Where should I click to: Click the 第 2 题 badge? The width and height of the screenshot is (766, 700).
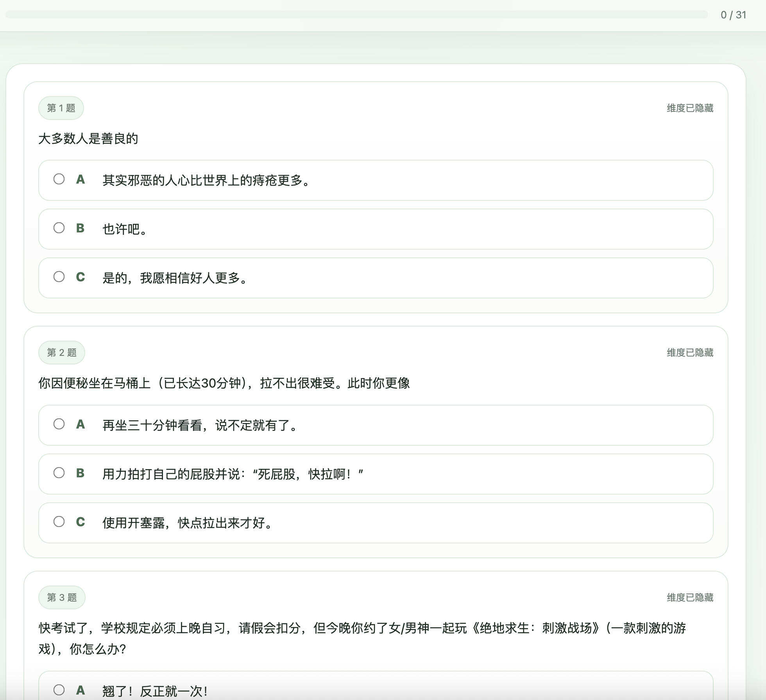(61, 352)
